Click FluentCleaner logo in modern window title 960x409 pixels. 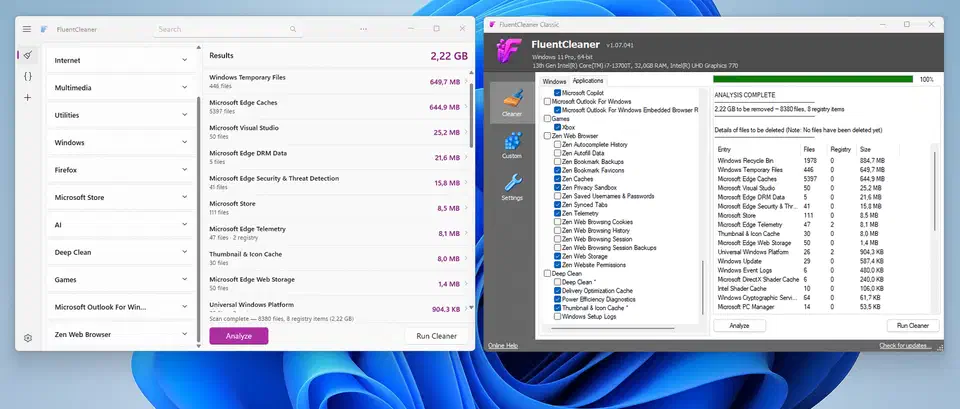click(44, 29)
